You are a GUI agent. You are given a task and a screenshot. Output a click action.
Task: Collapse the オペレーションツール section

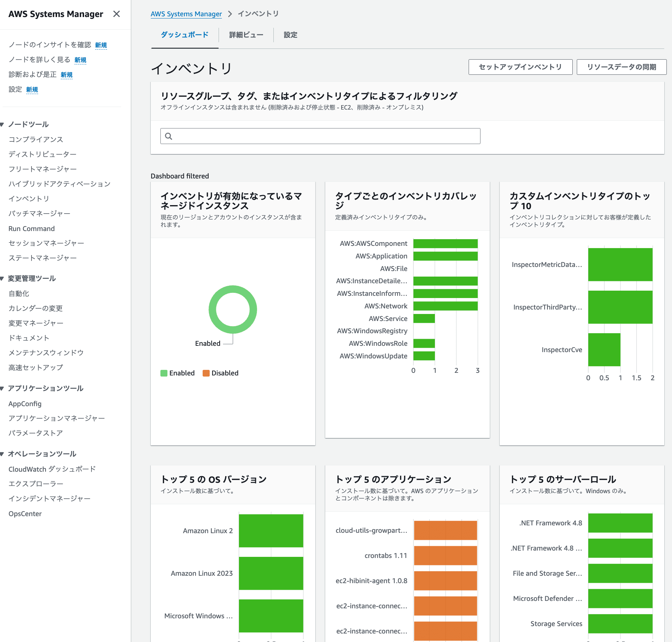[2, 454]
